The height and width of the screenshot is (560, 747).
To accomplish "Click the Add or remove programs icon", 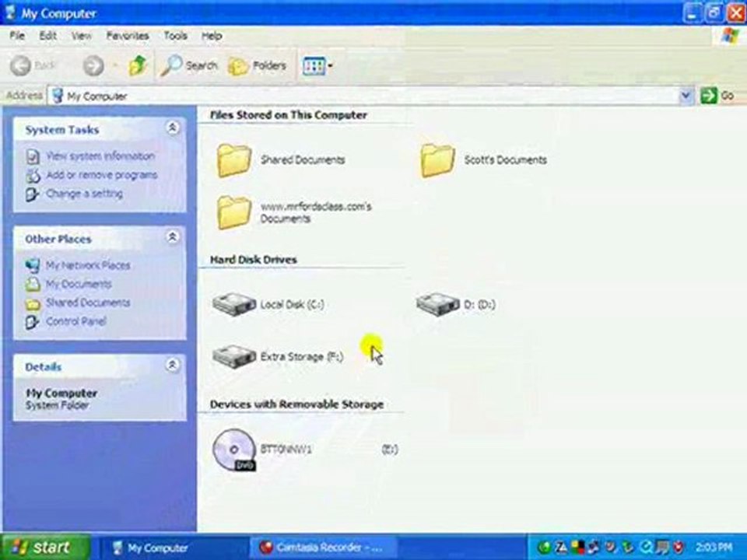I will [33, 175].
